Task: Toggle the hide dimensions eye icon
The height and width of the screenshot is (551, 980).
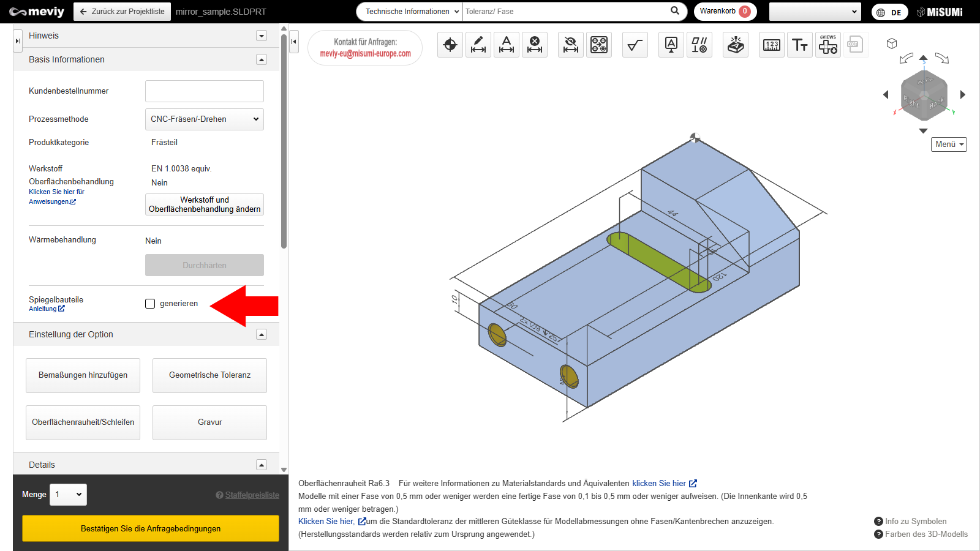Action: click(571, 45)
